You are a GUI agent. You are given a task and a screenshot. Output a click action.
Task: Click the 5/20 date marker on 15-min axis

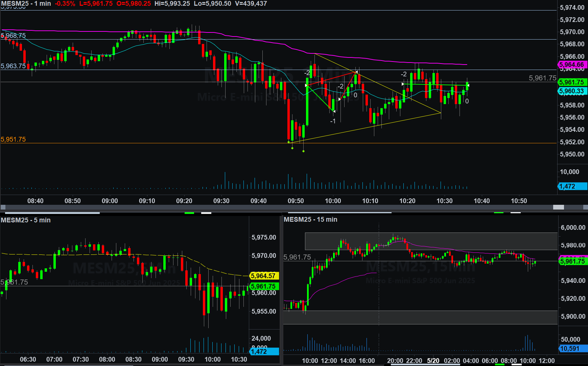(x=433, y=361)
